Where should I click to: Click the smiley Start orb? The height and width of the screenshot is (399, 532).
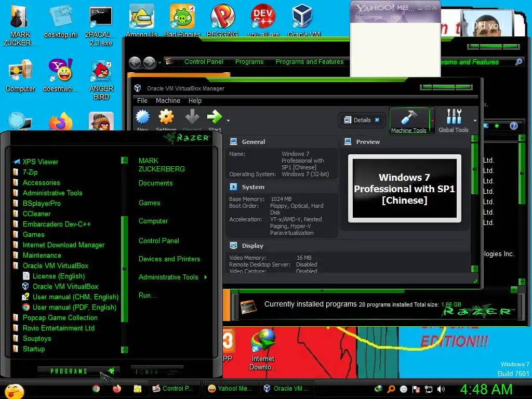pos(14,391)
